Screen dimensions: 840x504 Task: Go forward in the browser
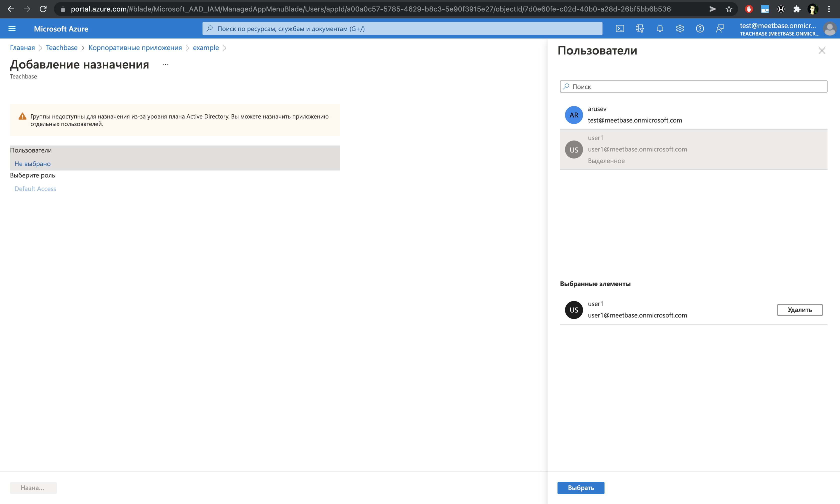coord(27,9)
